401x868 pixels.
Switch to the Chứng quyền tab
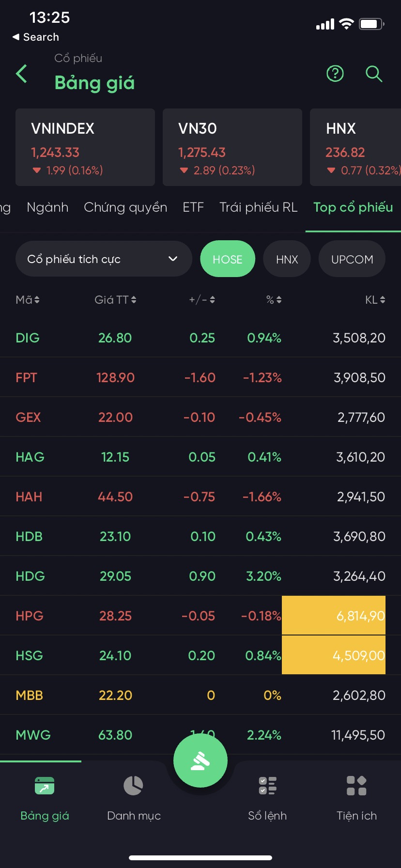click(125, 207)
